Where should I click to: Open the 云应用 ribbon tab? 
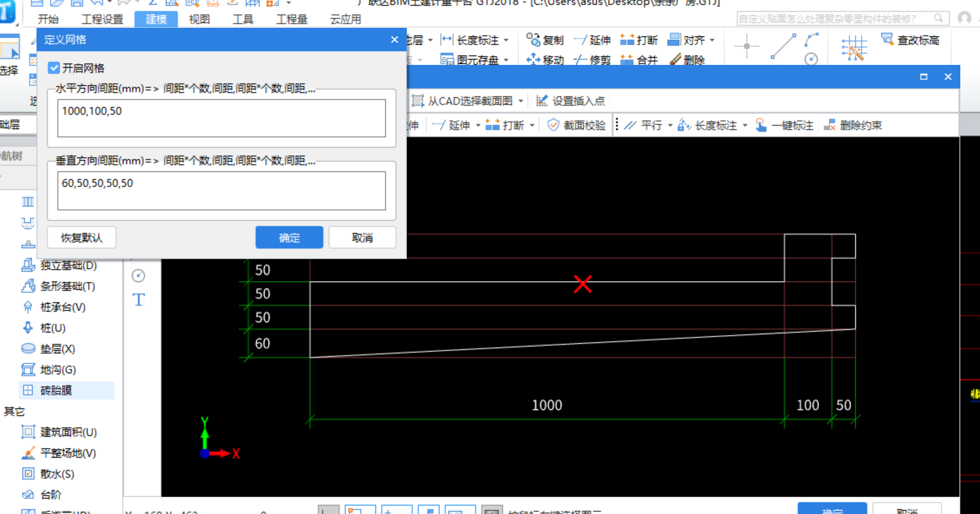[x=345, y=19]
